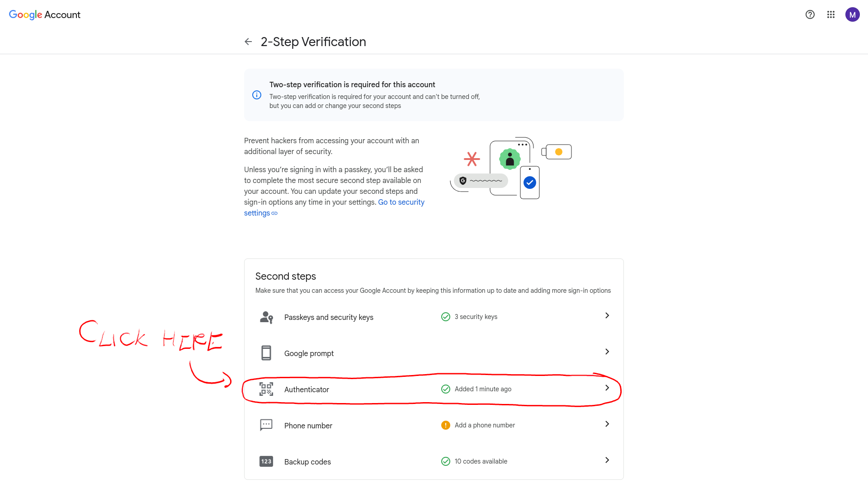This screenshot has height=488, width=868.
Task: Click the Backup codes 123 icon
Action: [x=266, y=461]
